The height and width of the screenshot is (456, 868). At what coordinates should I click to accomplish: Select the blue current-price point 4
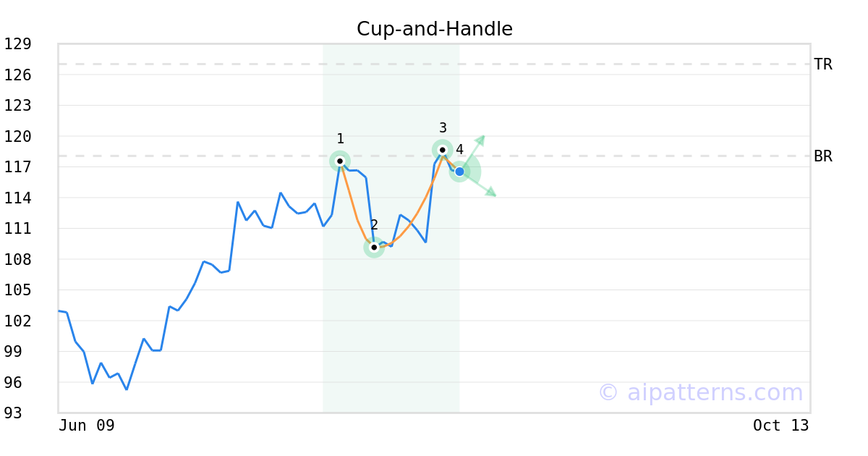(459, 172)
